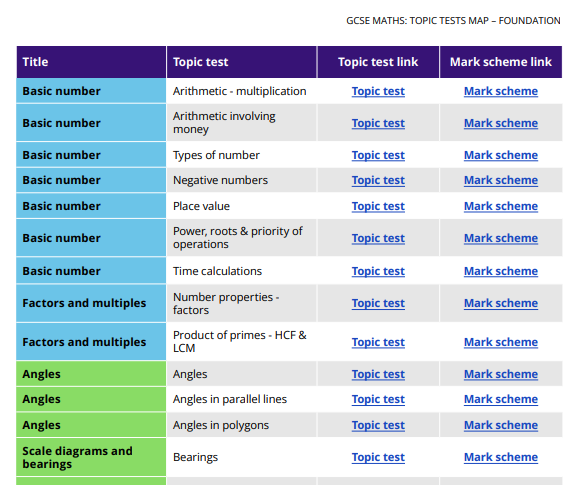This screenshot has width=583, height=485.
Task: Open Mark scheme link for Bearings
Action: point(501,457)
